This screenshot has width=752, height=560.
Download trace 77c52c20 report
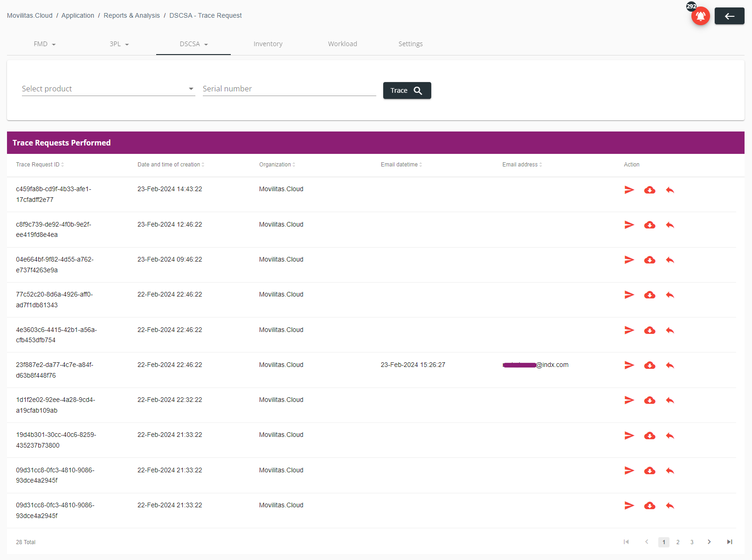[650, 295]
